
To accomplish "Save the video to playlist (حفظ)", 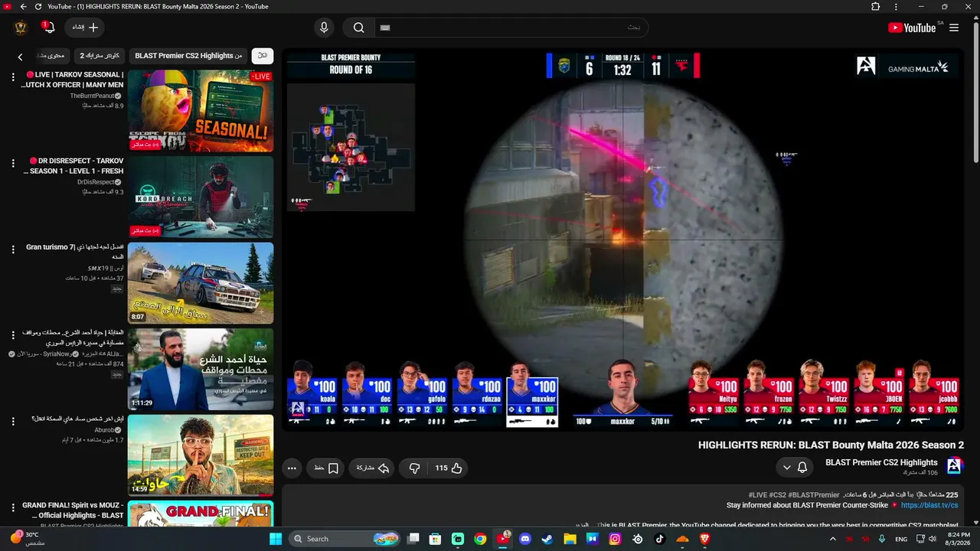I will click(325, 468).
